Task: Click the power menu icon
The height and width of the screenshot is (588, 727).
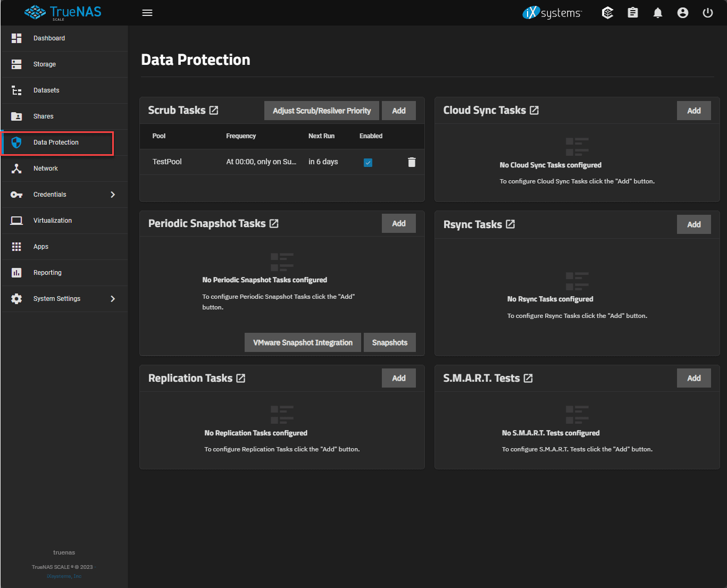Action: [x=707, y=12]
